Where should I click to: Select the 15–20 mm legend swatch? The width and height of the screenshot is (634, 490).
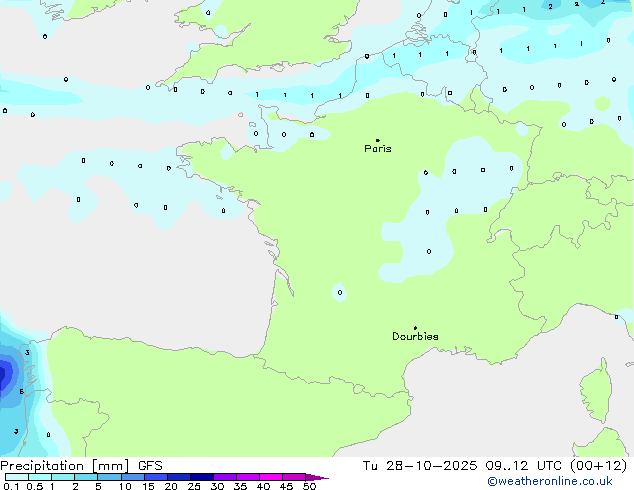tap(156, 477)
